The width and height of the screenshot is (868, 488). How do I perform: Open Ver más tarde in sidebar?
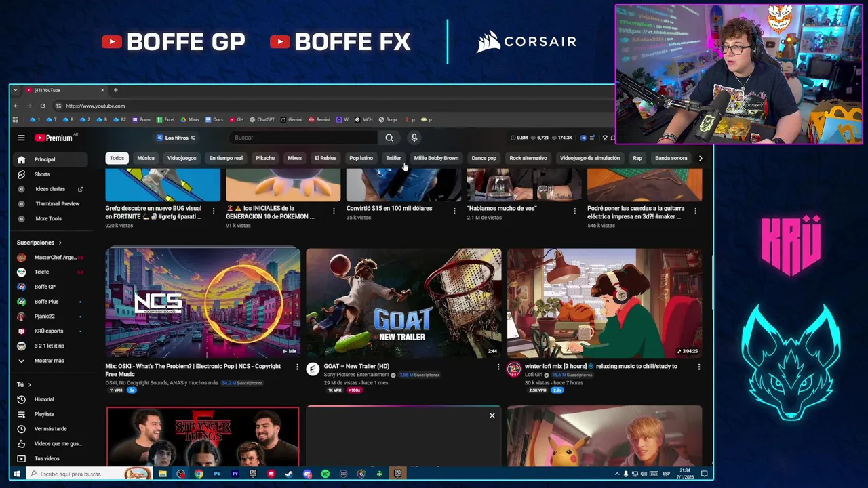[x=51, y=429]
